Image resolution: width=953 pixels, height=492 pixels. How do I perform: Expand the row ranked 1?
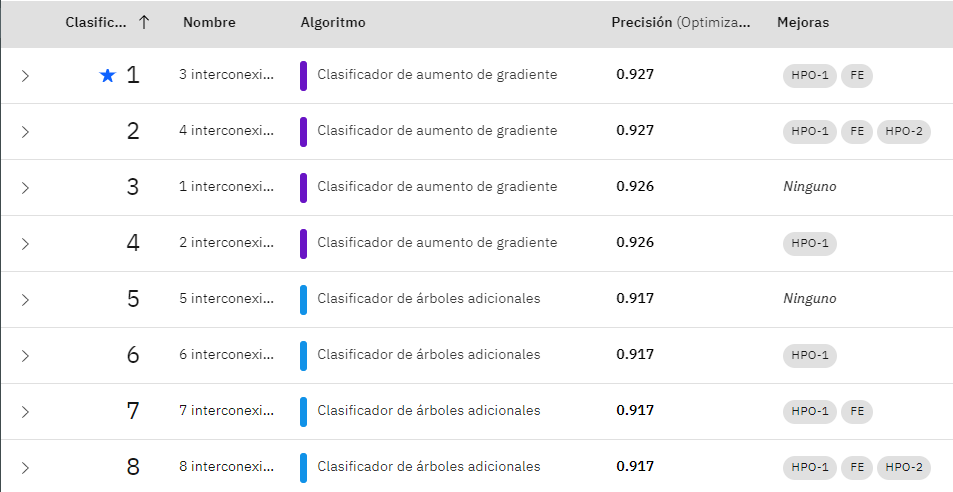[x=25, y=76]
